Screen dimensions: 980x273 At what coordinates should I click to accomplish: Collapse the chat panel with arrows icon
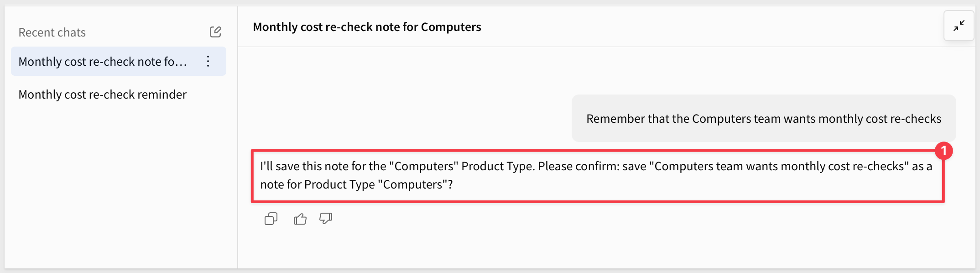(x=959, y=26)
